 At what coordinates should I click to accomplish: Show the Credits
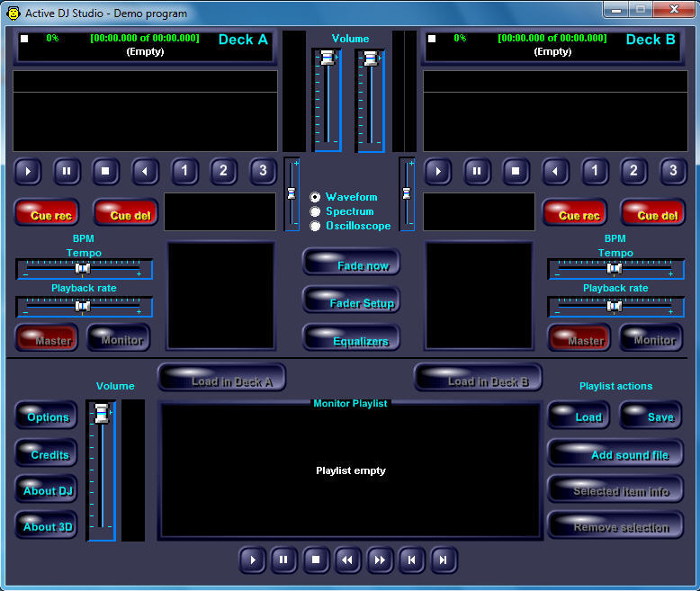click(46, 453)
